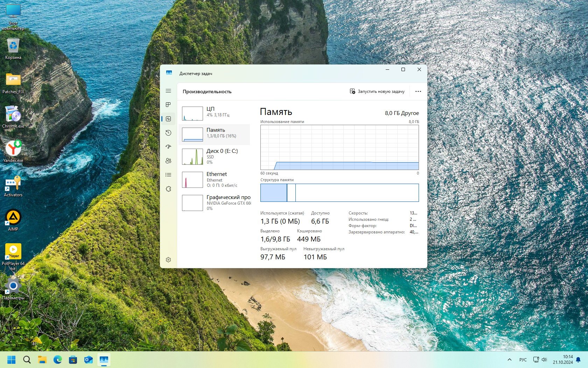Viewport: 588px width, 368px height.
Task: Click Запустить новую задачу button
Action: pos(377,91)
